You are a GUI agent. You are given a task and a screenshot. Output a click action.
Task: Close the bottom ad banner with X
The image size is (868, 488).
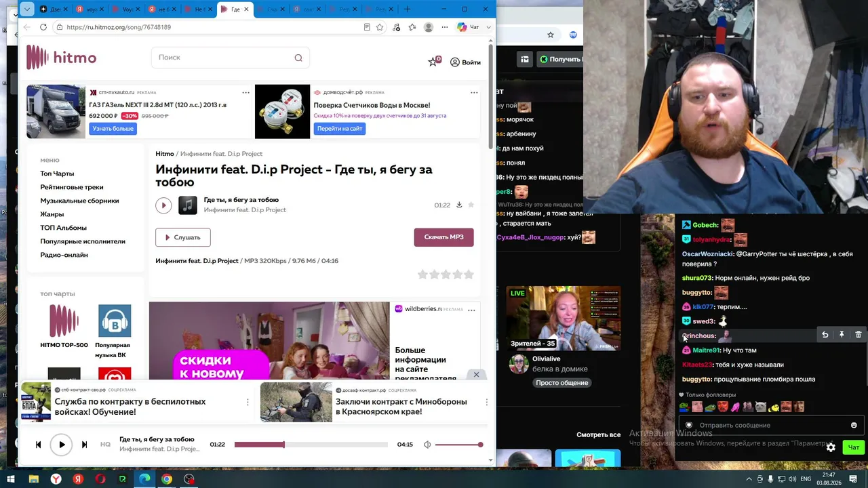(476, 375)
